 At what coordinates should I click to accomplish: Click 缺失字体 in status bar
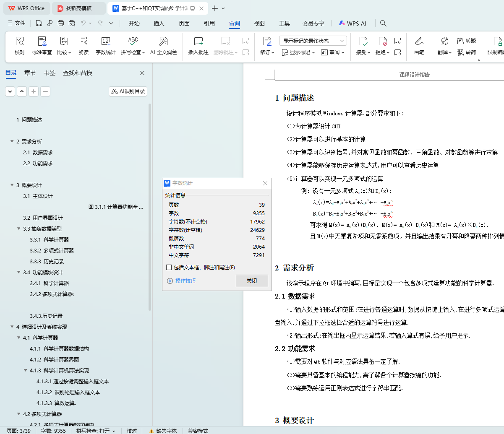(163, 431)
